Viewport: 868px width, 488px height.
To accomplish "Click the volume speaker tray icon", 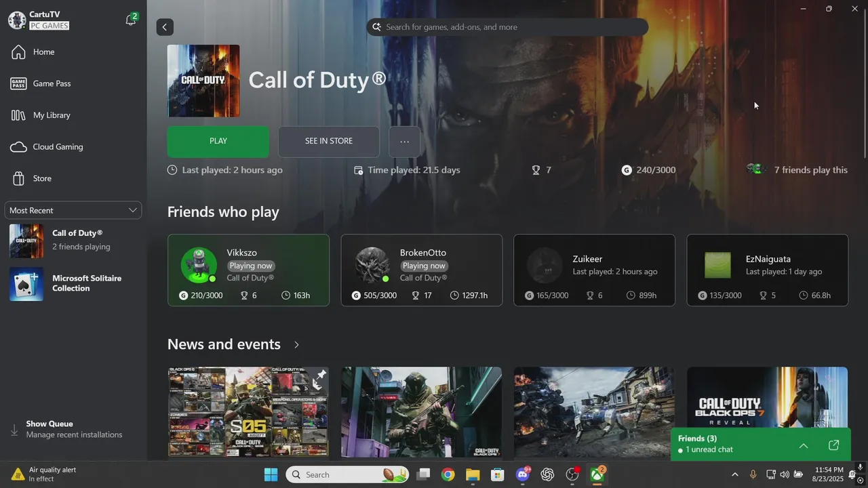I will pyautogui.click(x=785, y=474).
